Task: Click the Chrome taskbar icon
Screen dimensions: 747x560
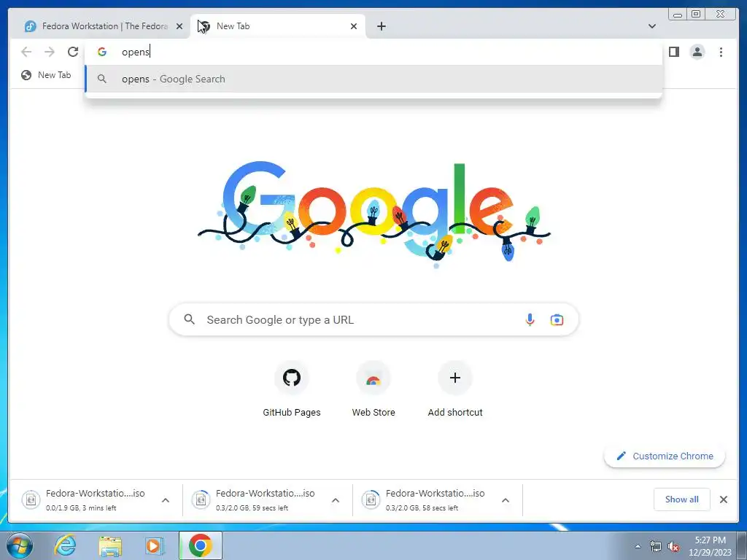Action: coord(200,545)
